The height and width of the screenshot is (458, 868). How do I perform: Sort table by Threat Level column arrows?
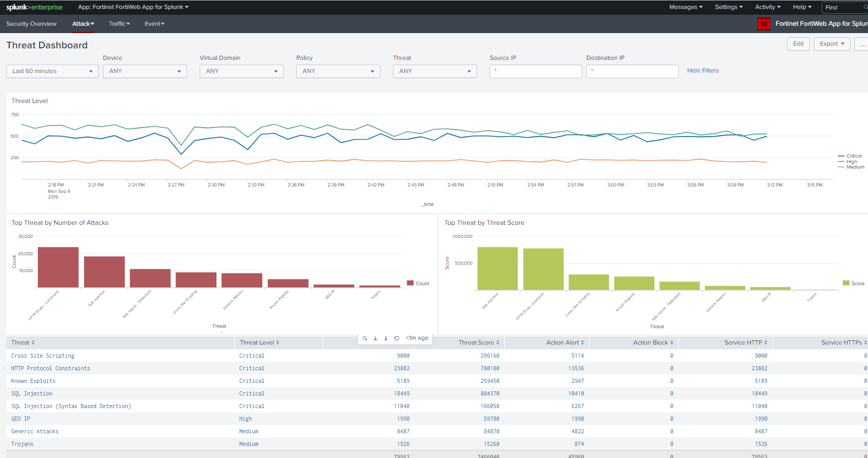click(277, 342)
